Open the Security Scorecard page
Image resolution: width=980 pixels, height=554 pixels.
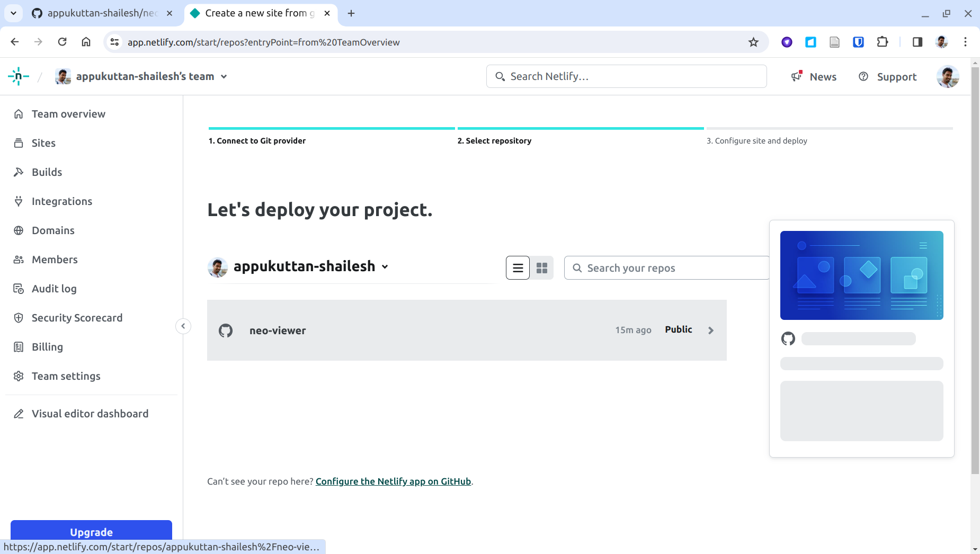coord(77,318)
